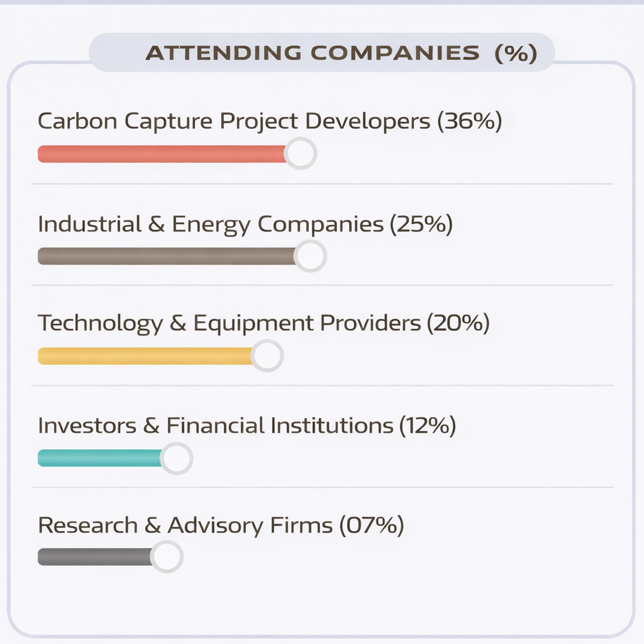Click the (12%) percentage value
Viewport: 644px width, 644px height.
click(427, 426)
